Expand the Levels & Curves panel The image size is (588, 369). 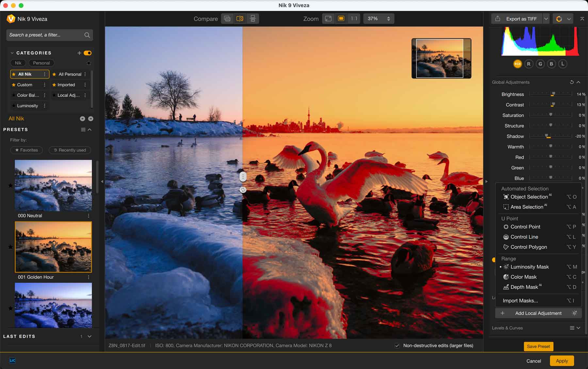click(578, 328)
